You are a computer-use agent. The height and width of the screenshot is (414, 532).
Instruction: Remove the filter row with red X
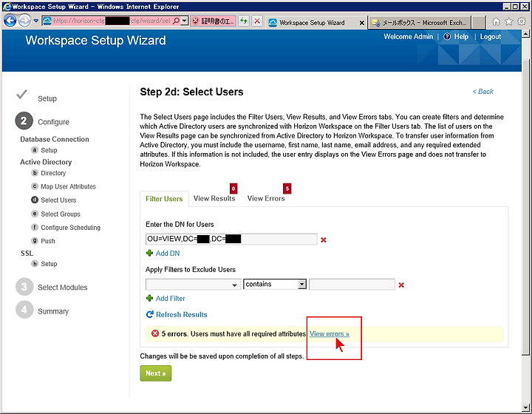pos(401,285)
